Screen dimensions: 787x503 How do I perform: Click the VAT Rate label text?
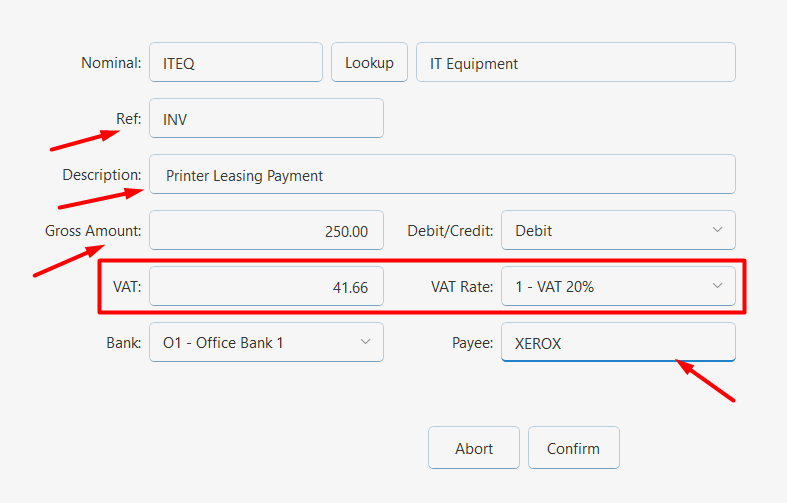point(462,287)
